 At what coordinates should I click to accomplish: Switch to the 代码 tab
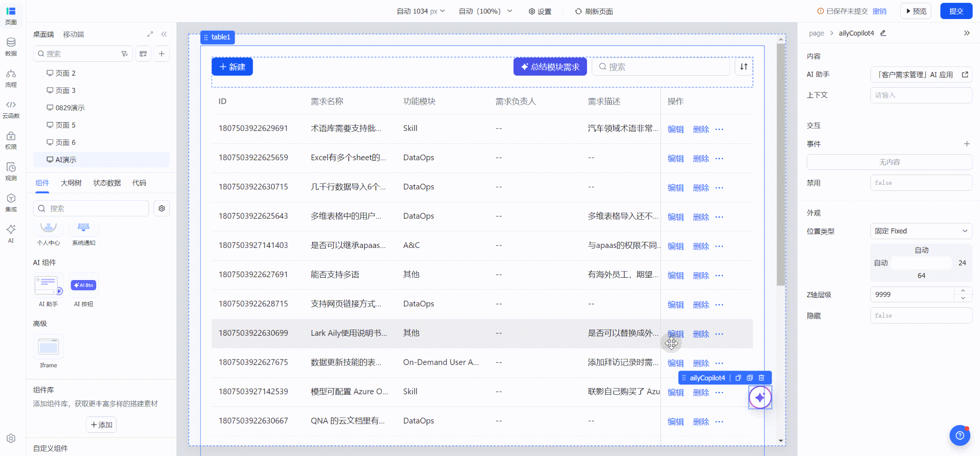[139, 183]
